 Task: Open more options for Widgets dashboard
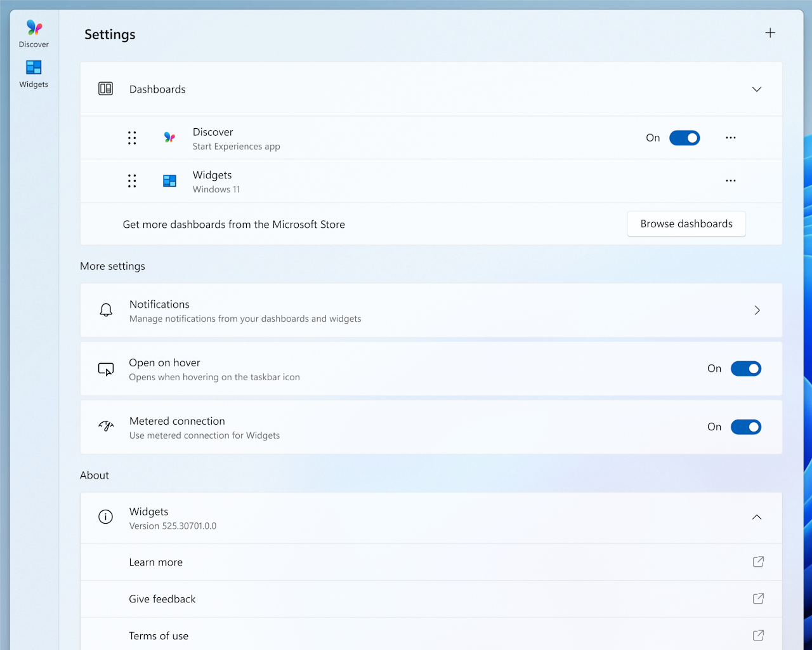point(731,181)
